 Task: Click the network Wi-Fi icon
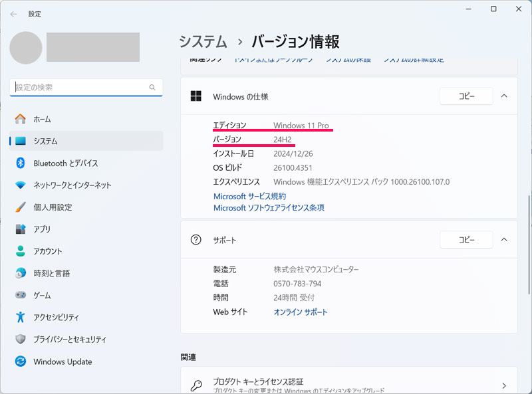(21, 185)
